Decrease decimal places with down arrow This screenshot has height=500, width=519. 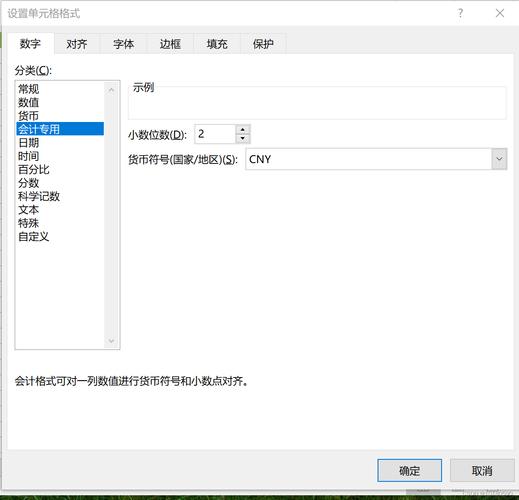click(x=243, y=138)
